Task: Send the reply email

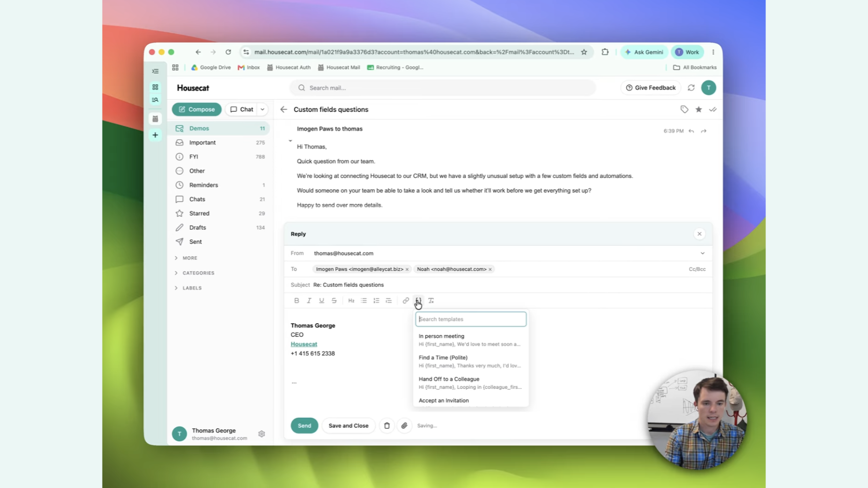Action: tap(304, 425)
